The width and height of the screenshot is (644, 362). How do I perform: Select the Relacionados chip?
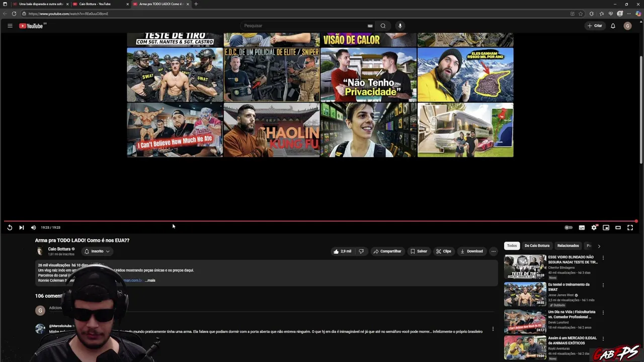pyautogui.click(x=568, y=246)
